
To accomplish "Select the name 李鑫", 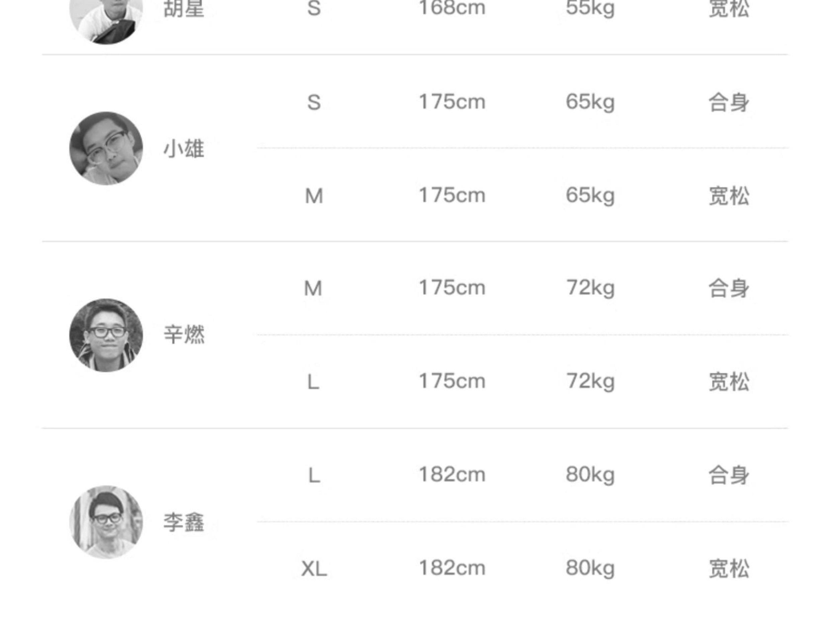I will click(x=184, y=522).
